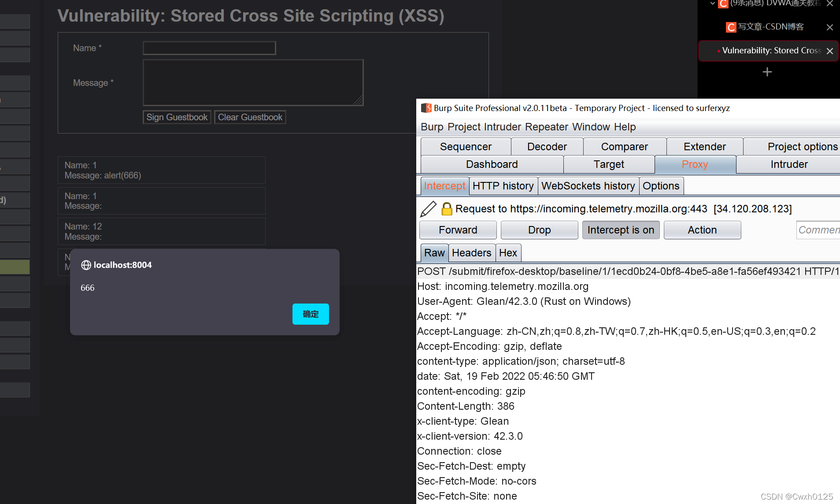
Task: Click the POST /submit/firefox-desktop request line
Action: point(628,271)
